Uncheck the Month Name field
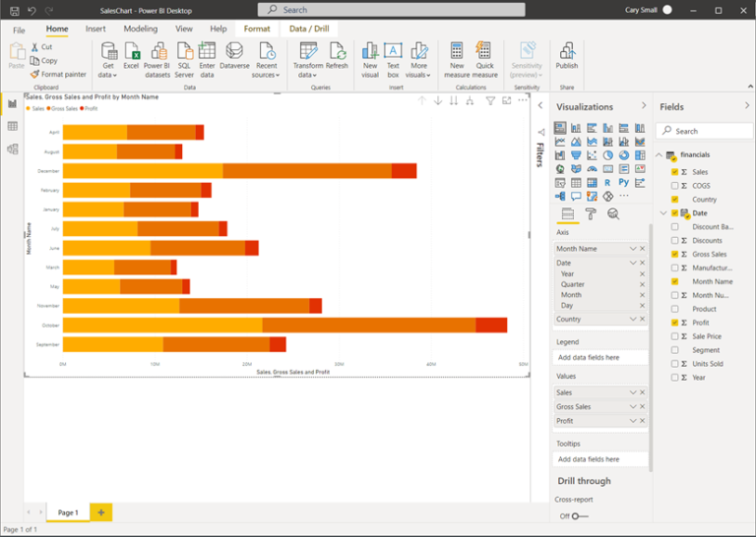The height and width of the screenshot is (537, 756). [x=674, y=281]
